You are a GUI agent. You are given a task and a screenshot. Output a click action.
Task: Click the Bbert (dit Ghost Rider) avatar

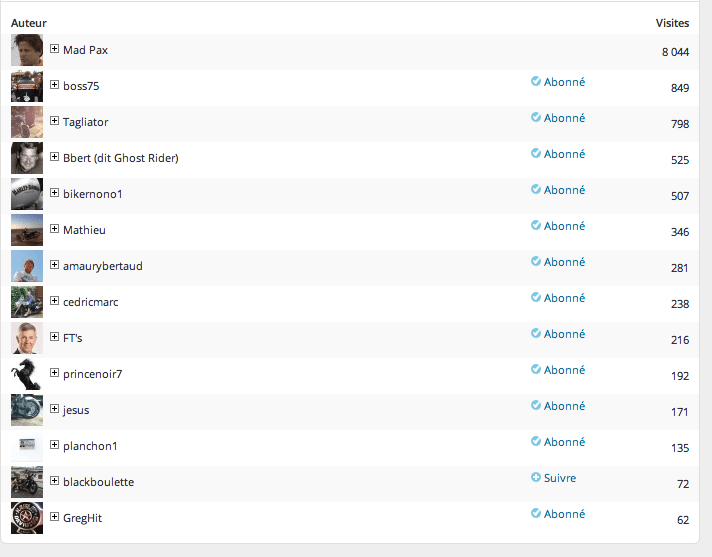click(27, 158)
